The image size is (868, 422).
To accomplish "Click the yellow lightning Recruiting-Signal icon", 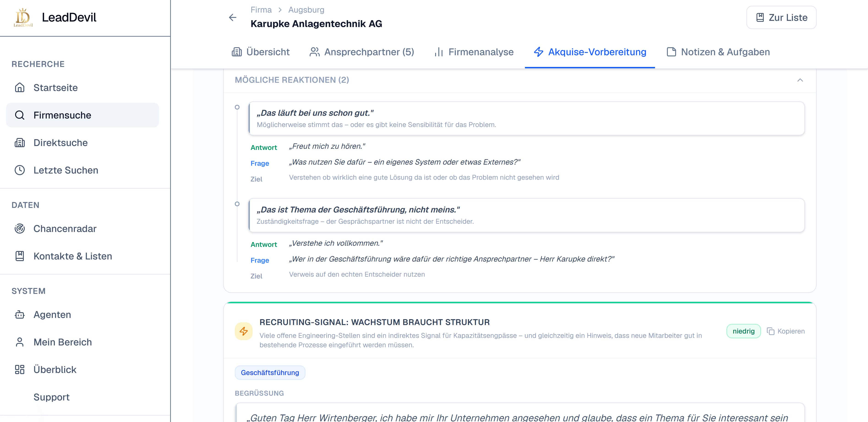I will tap(244, 331).
